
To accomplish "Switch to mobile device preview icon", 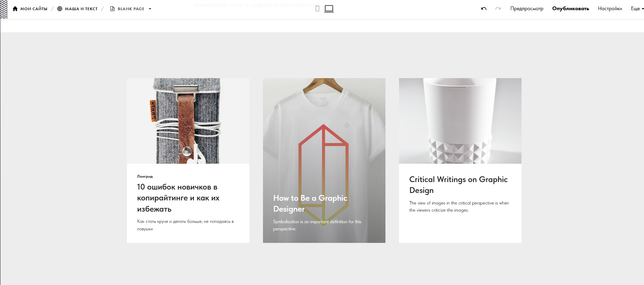I will tap(317, 8).
